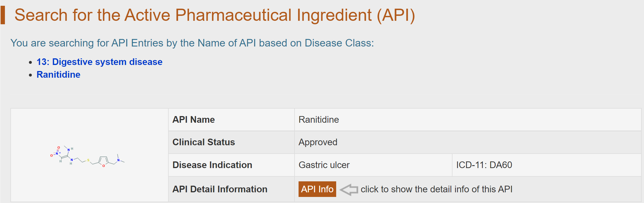The width and height of the screenshot is (644, 203).
Task: Follow the blue Ranitidine link
Action: [58, 75]
